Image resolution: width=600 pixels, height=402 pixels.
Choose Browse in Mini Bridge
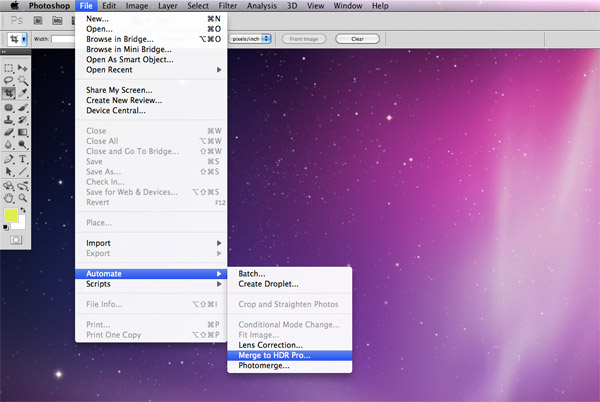(151, 49)
